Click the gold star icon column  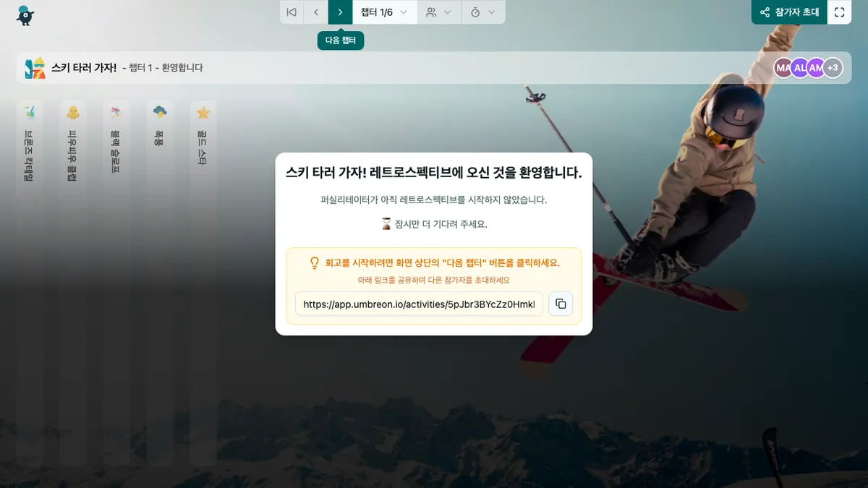click(203, 113)
